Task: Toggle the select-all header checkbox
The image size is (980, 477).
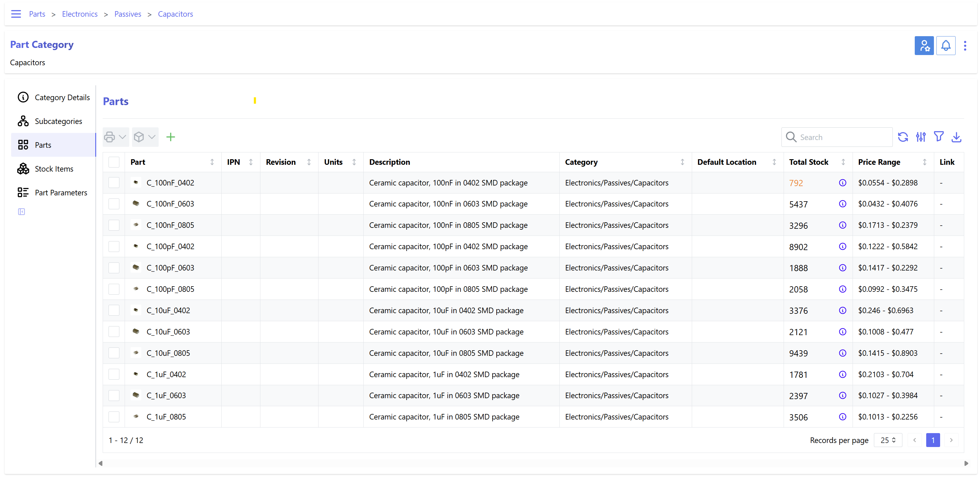Action: tap(114, 162)
